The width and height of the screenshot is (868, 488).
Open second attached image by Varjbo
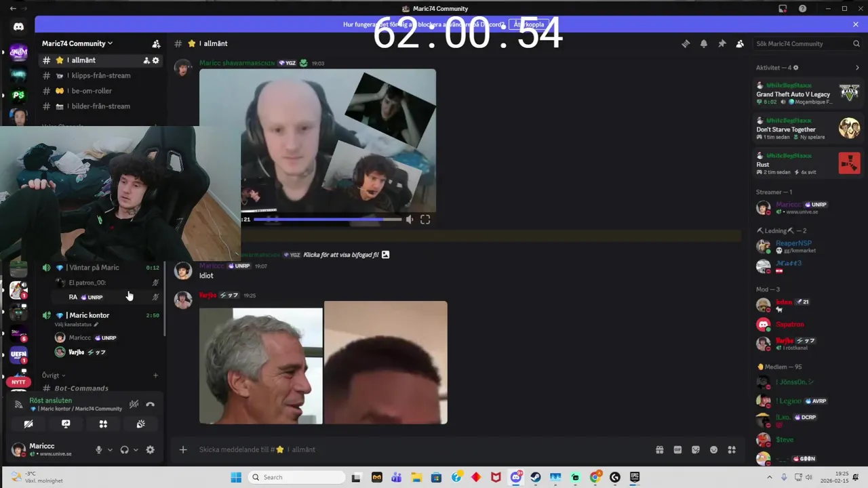point(386,363)
